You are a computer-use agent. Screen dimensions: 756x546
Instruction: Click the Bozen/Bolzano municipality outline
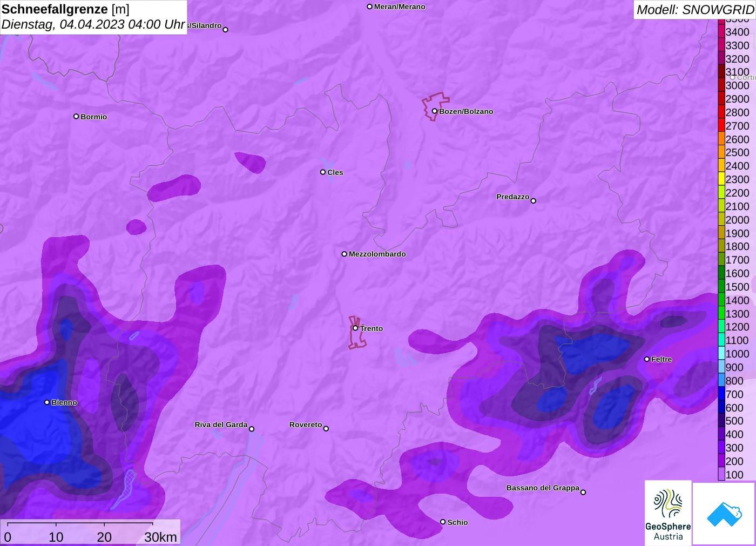point(435,106)
